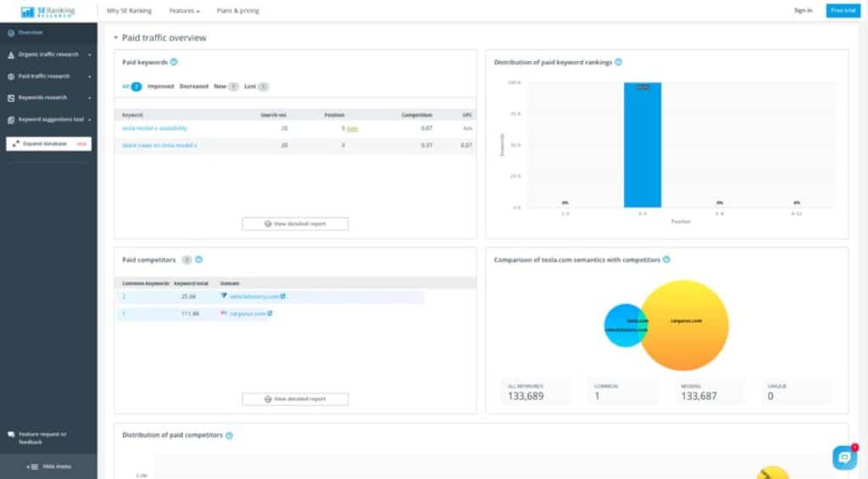Viewport: 868px width, 479px height.
Task: Open the Features dropdown in top navigation
Action: pos(183,11)
